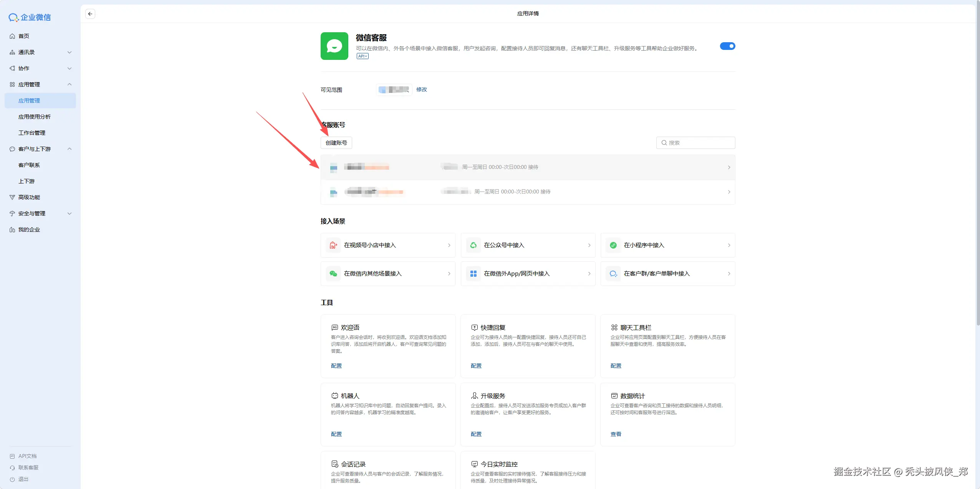Click the 创建账号 button
The width and height of the screenshot is (980, 489).
coord(336,143)
